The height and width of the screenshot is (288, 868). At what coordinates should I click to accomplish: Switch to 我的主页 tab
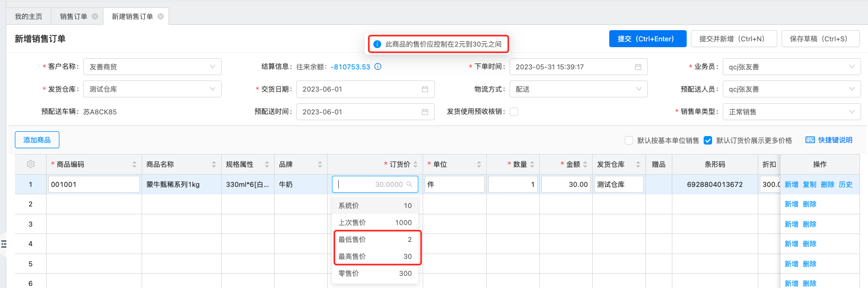pyautogui.click(x=29, y=16)
